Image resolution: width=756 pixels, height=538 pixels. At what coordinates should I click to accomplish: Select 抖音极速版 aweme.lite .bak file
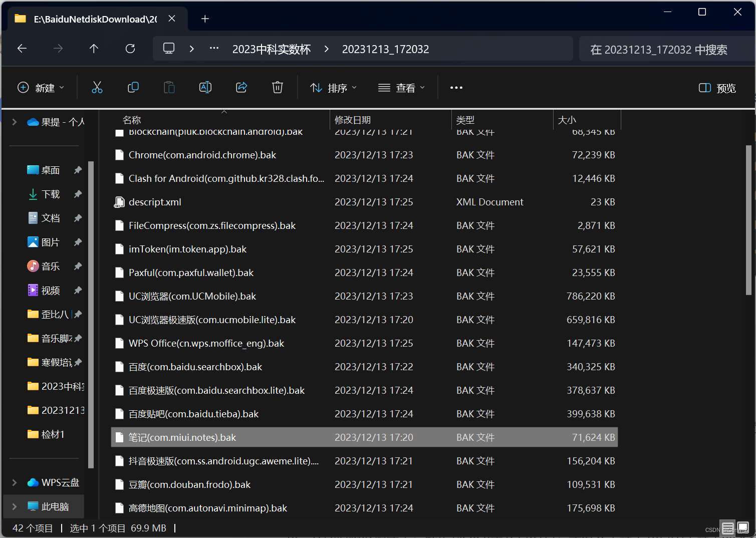click(364, 461)
